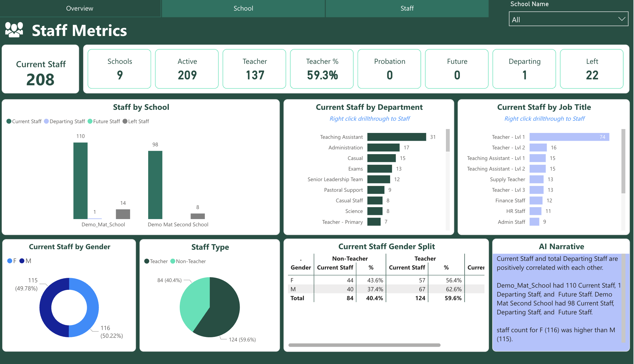Toggle Future Staff legend marker
Image resolution: width=634 pixels, height=364 pixels.
[x=90, y=121]
